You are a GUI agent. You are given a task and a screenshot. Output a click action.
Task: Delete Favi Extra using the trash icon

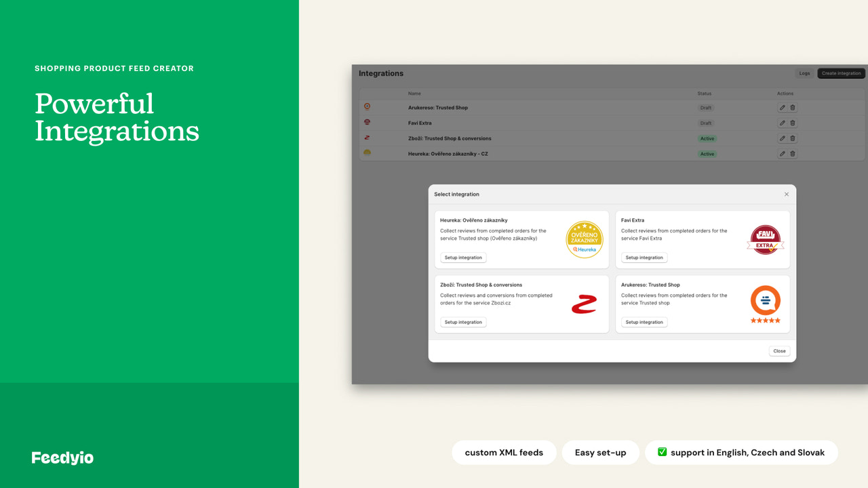click(x=792, y=123)
